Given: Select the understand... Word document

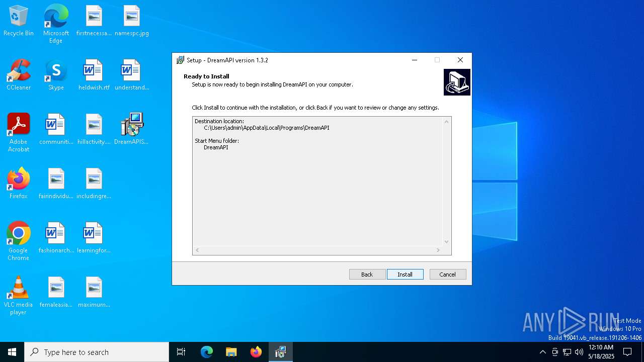Looking at the screenshot, I should pyautogui.click(x=131, y=75).
